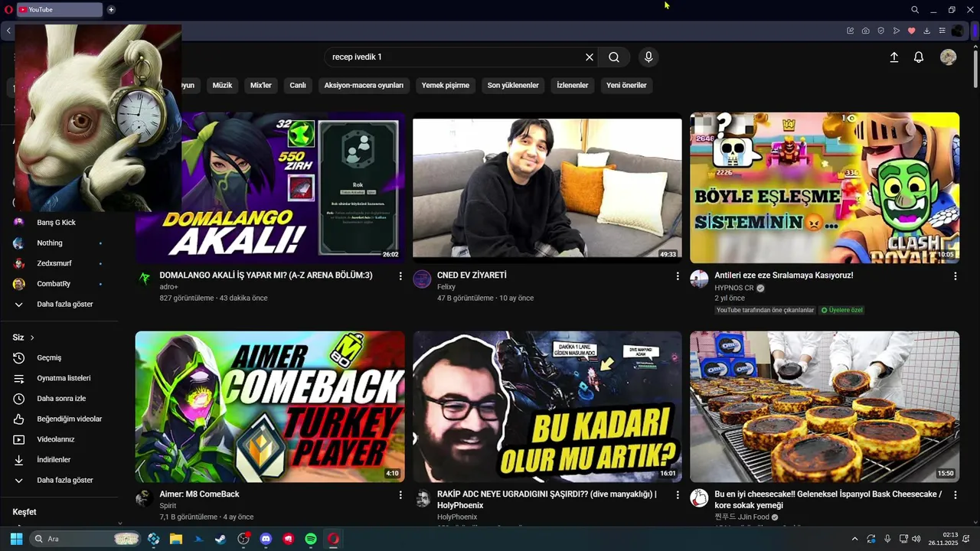Clear the search box with the X icon

[590, 57]
